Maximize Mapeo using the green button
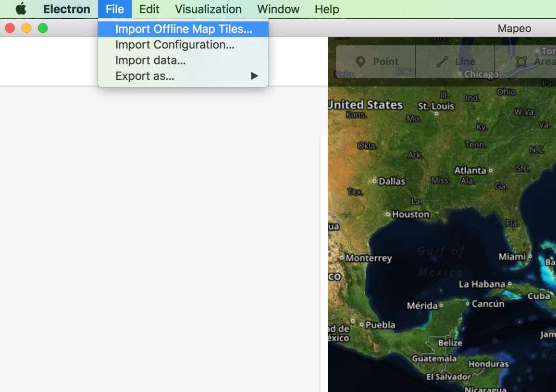This screenshot has width=556, height=392. (43, 28)
